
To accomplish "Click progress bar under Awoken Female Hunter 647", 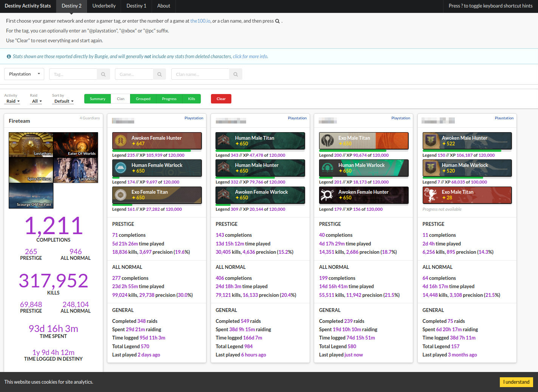I will [157, 151].
